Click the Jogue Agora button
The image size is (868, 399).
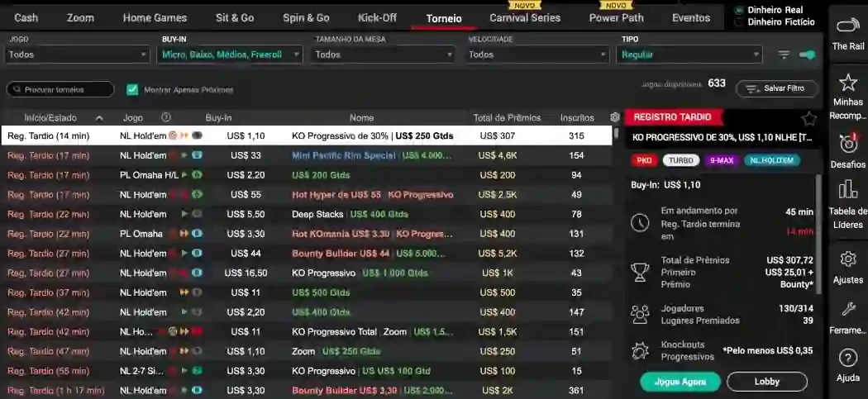pyautogui.click(x=680, y=382)
